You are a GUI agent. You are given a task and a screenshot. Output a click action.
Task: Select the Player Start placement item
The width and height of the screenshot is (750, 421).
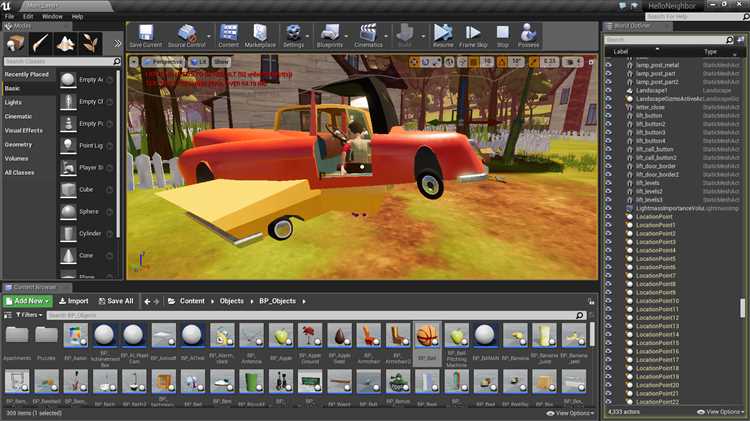[86, 167]
